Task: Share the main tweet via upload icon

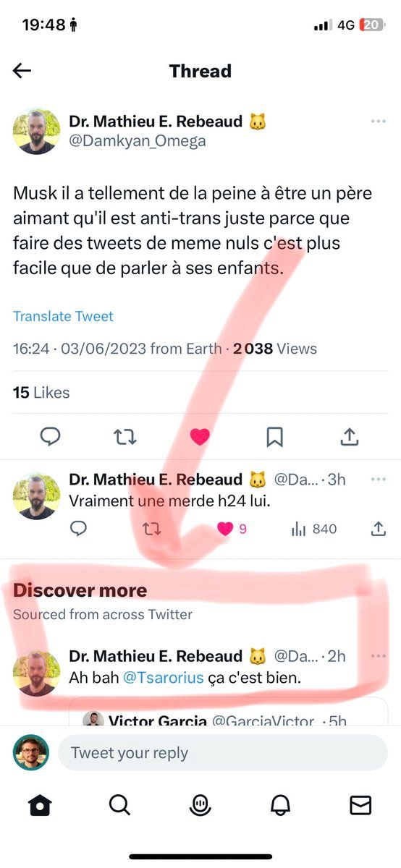Action: pyautogui.click(x=350, y=436)
